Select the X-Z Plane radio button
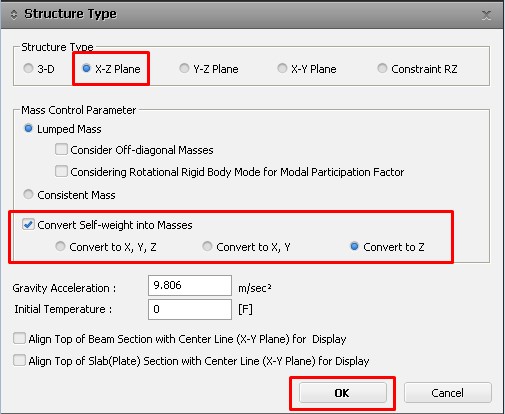Viewport: 505px width, 414px height. (x=86, y=68)
